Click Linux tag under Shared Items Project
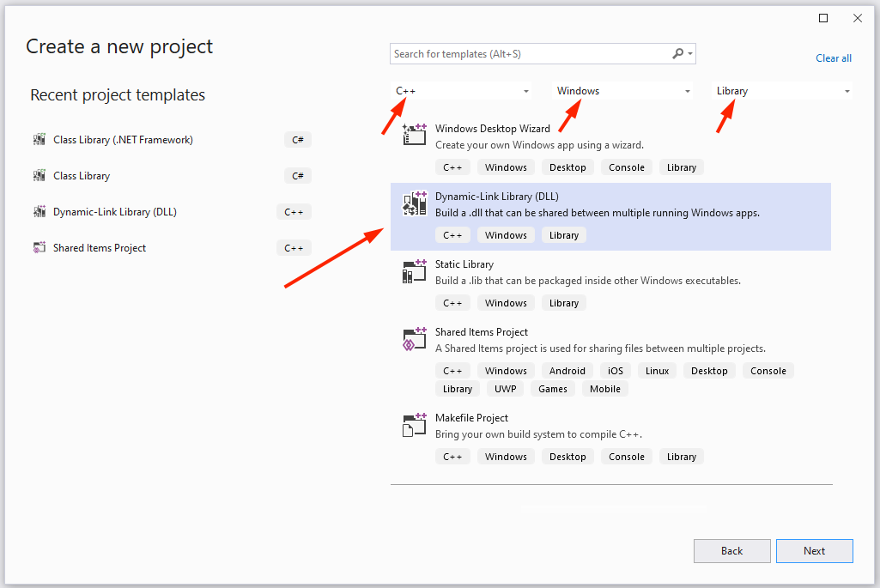The image size is (880, 588). point(657,371)
